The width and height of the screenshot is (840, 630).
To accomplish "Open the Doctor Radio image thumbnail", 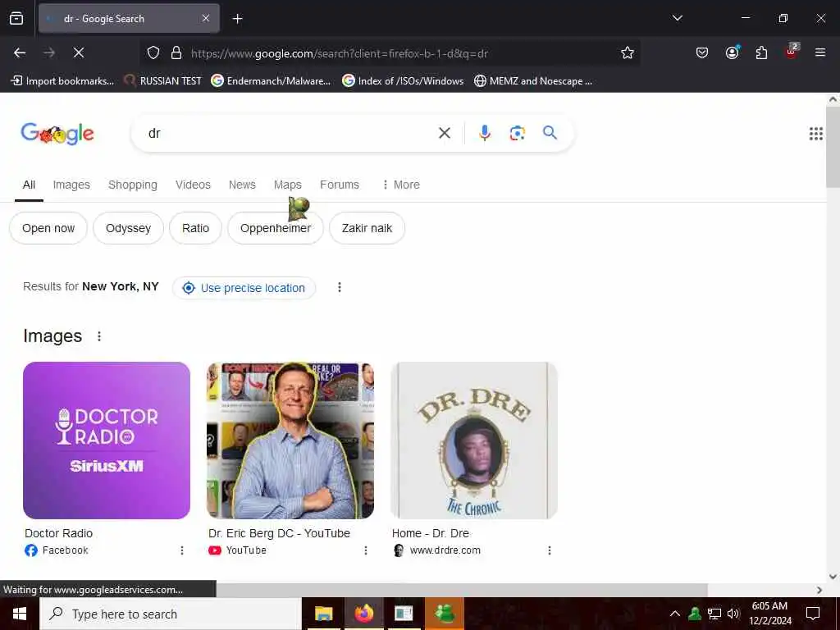I will pyautogui.click(x=107, y=441).
